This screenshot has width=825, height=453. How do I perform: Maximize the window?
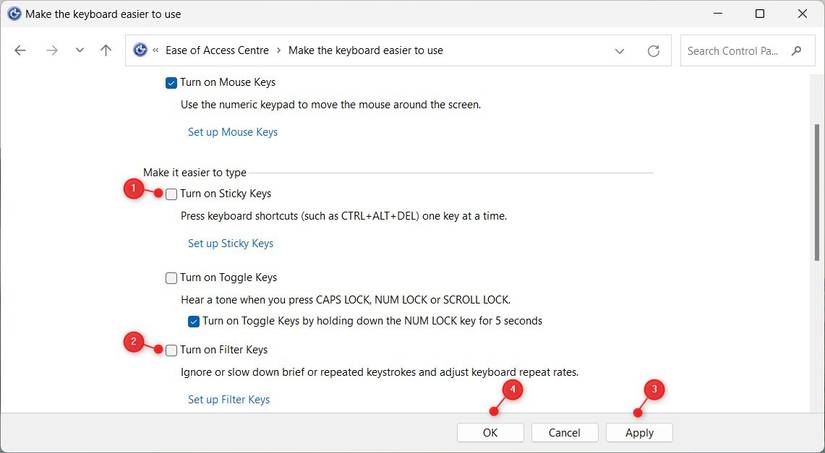pos(760,14)
